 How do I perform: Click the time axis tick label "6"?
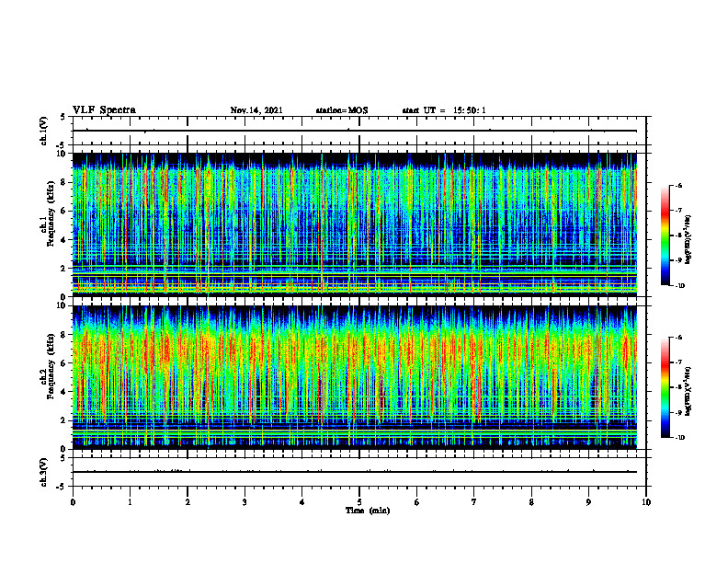(417, 502)
